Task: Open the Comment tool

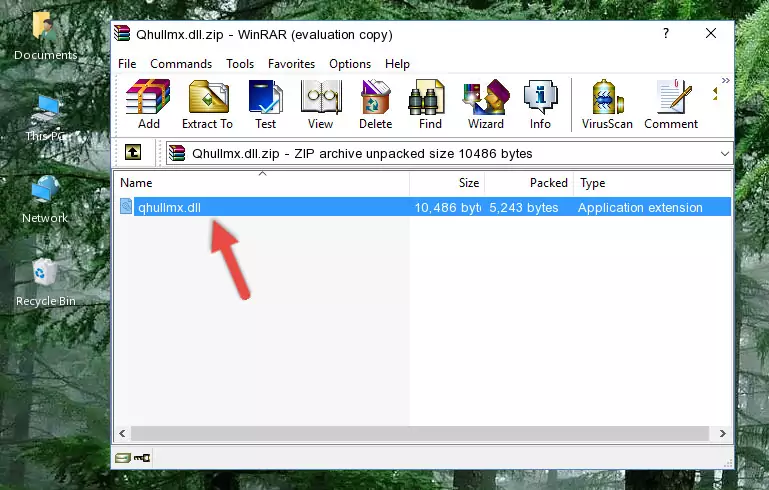Action: coord(671,104)
